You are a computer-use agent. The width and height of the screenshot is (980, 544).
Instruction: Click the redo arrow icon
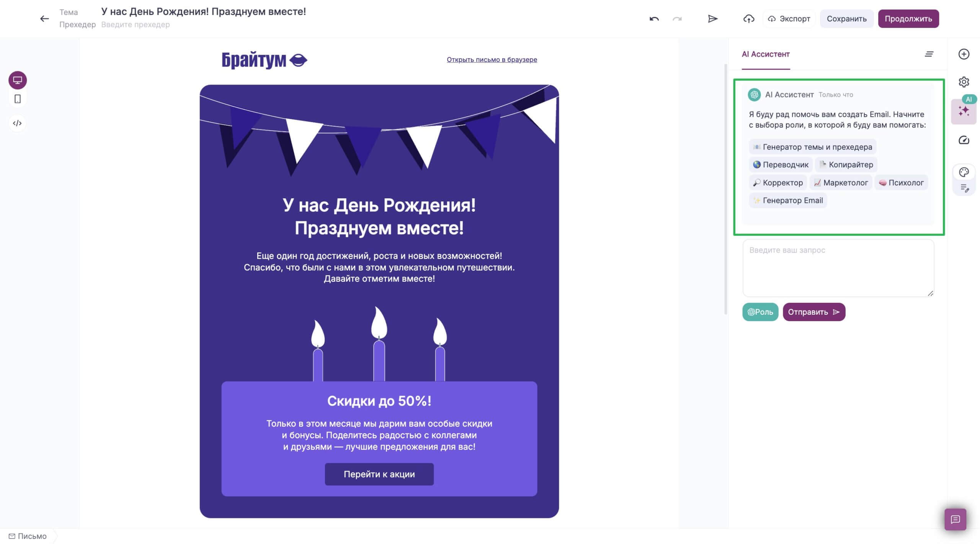677,19
